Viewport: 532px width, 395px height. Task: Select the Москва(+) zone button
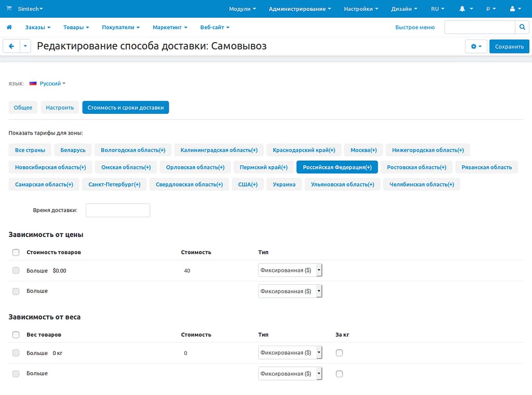pyautogui.click(x=364, y=150)
